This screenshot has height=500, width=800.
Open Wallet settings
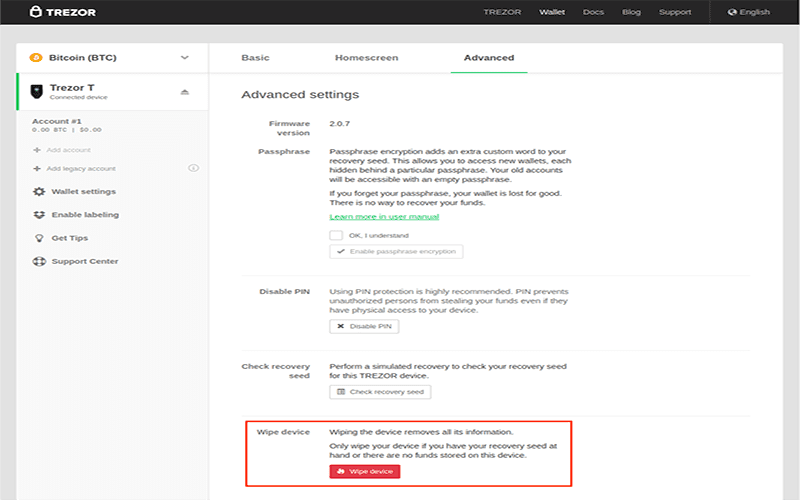pos(84,191)
